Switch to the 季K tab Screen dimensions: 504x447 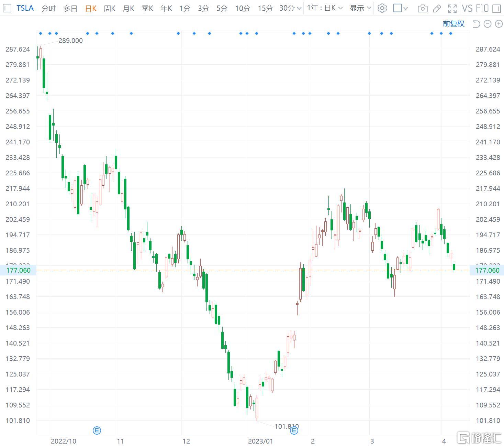(x=147, y=8)
